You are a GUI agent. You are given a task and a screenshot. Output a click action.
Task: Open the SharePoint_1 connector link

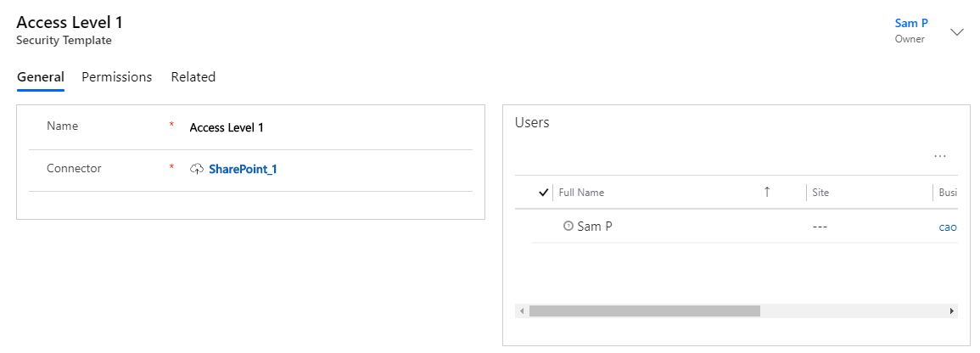click(244, 169)
